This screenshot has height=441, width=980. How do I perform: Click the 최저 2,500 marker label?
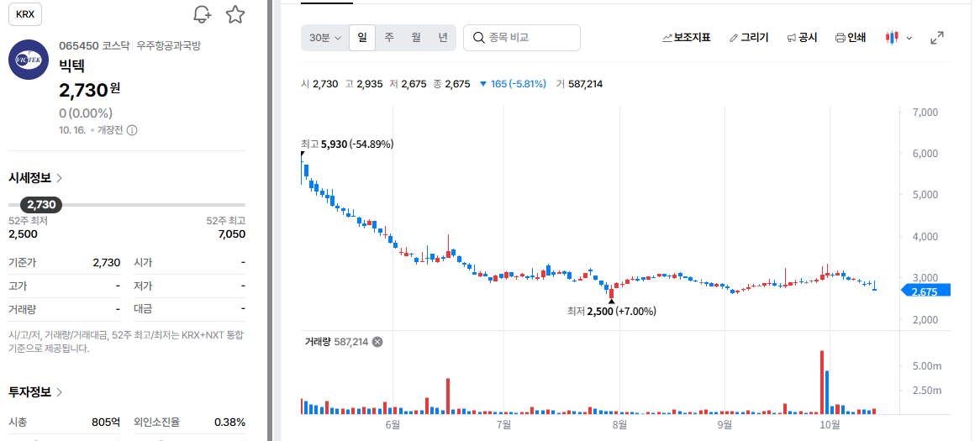click(612, 311)
